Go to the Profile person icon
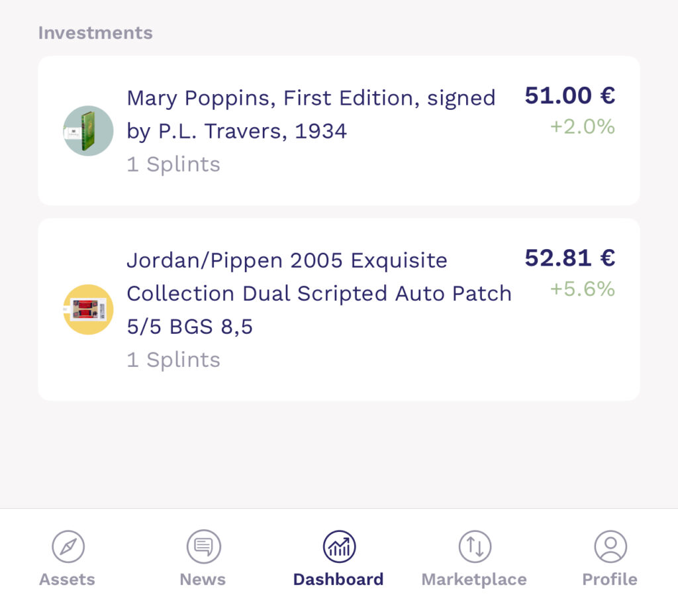This screenshot has height=616, width=678. tap(610, 547)
